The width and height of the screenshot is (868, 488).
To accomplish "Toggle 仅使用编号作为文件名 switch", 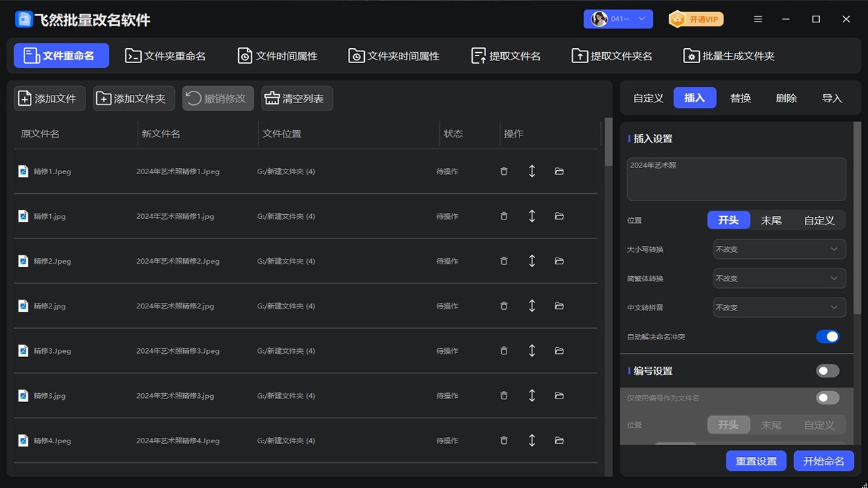I will coord(827,398).
